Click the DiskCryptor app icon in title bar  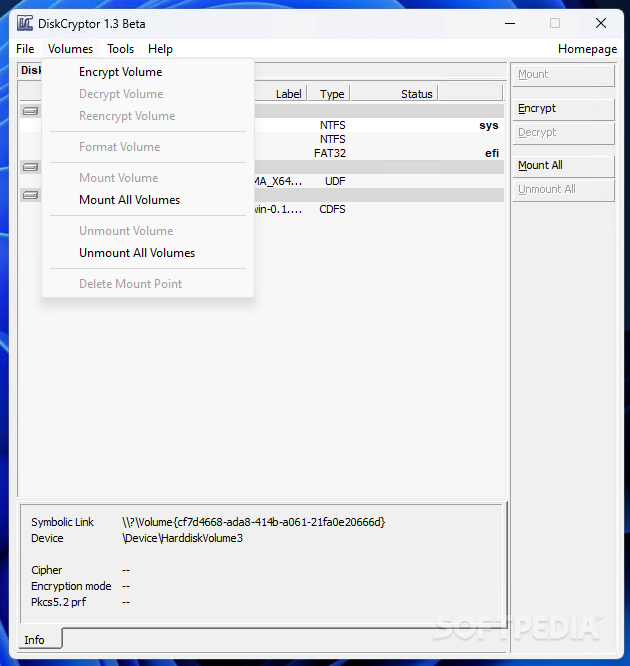point(25,23)
